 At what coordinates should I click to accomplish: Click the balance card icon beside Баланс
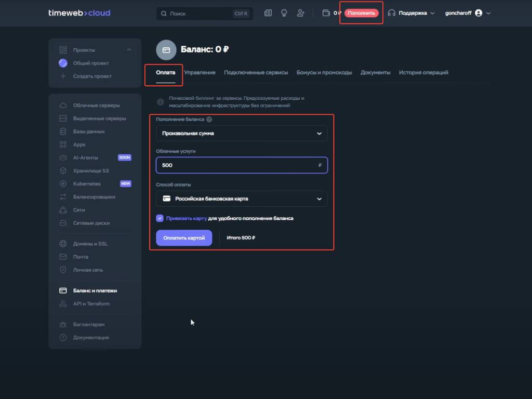166,50
